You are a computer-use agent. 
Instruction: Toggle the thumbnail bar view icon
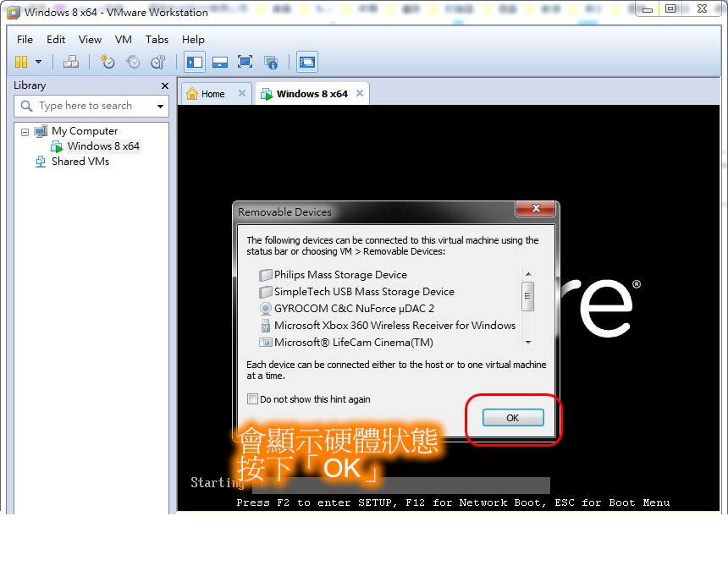click(219, 63)
